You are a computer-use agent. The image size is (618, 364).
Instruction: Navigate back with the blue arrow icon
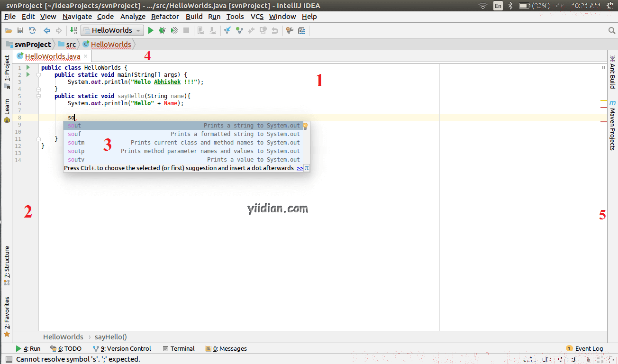(x=47, y=30)
